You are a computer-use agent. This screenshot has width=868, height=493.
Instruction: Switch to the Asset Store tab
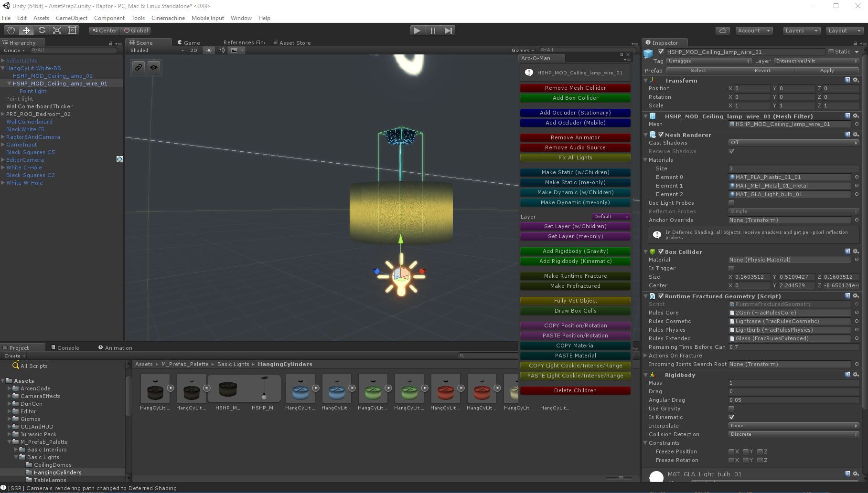click(292, 42)
